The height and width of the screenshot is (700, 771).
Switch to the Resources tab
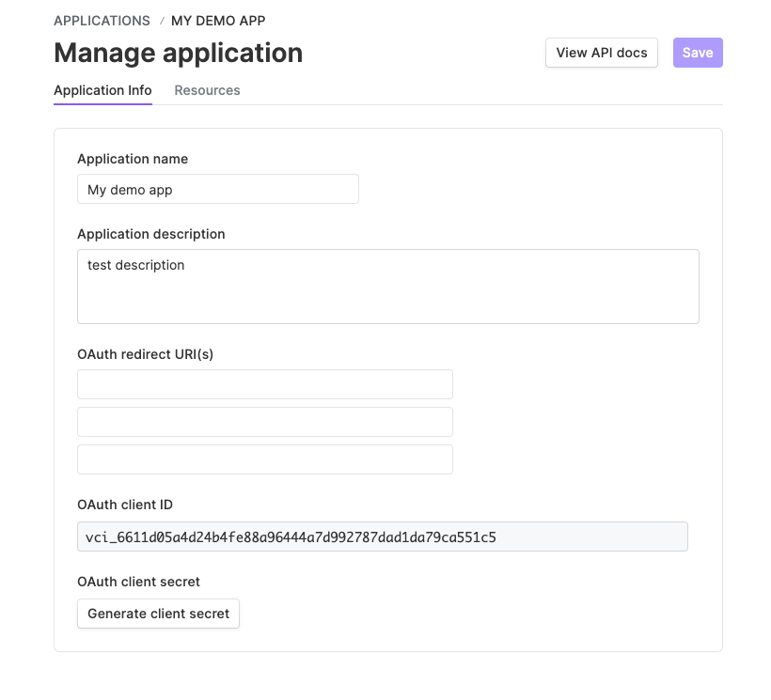tap(207, 90)
